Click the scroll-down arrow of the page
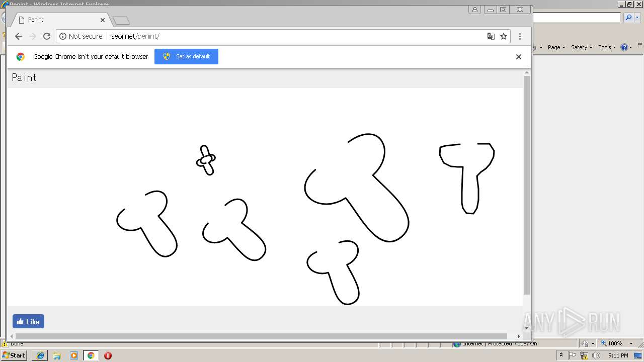This screenshot has height=362, width=644. click(x=527, y=328)
